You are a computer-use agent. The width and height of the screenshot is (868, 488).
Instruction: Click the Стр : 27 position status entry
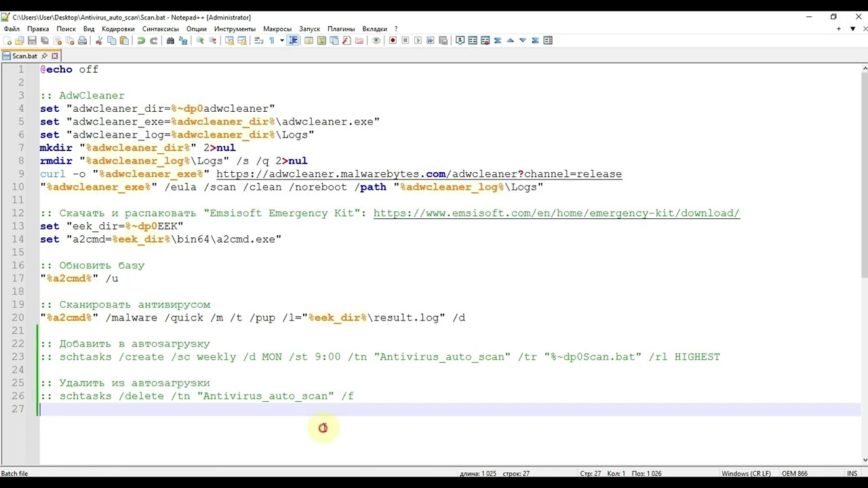[x=591, y=473]
